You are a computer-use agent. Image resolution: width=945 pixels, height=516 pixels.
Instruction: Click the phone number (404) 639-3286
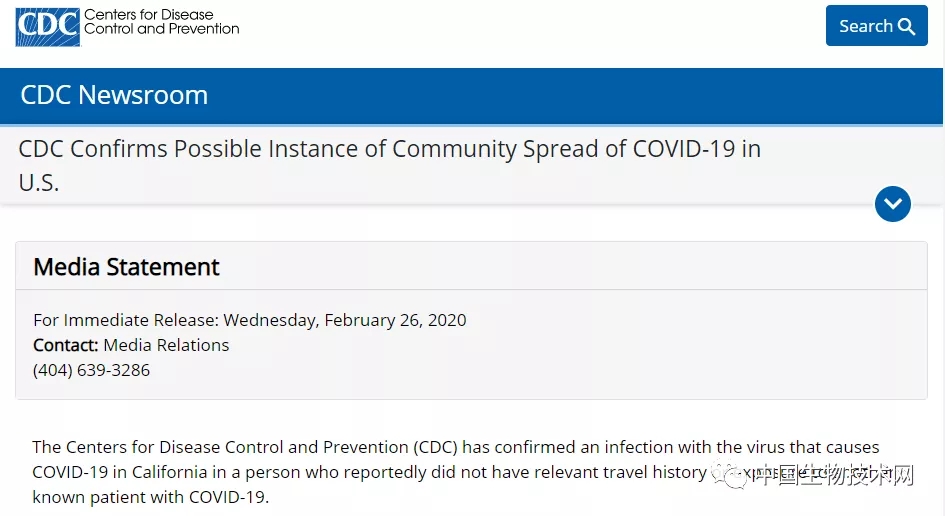point(91,370)
